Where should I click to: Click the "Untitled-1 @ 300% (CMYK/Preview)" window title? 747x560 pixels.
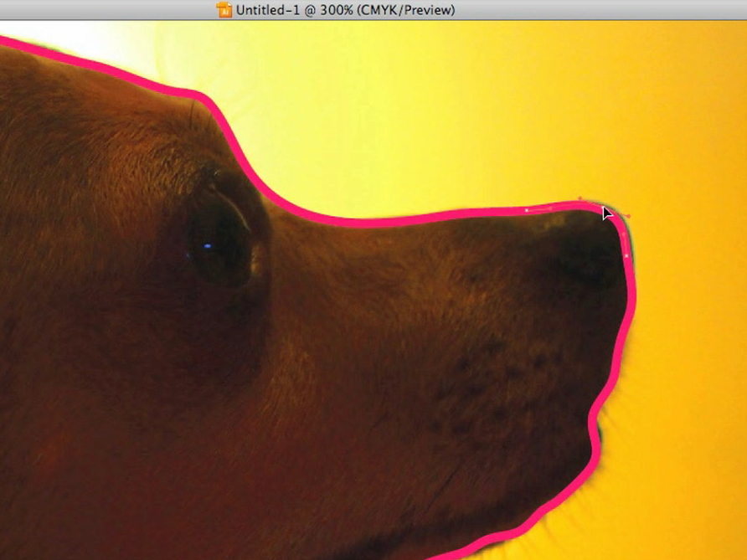345,10
